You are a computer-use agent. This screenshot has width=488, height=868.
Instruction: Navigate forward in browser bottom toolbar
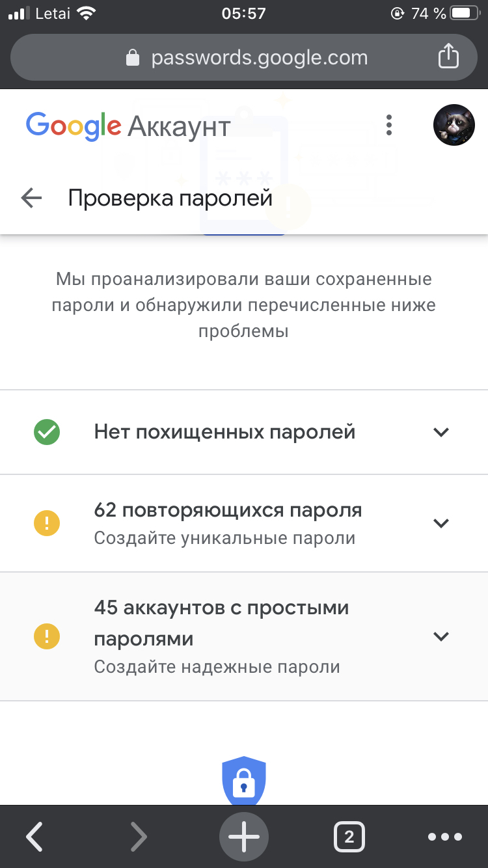click(139, 837)
